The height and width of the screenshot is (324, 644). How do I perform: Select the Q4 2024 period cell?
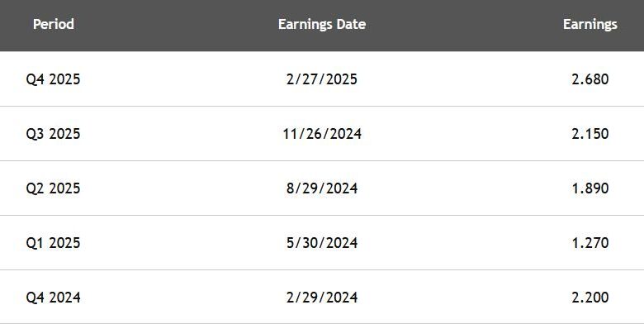tap(53, 298)
